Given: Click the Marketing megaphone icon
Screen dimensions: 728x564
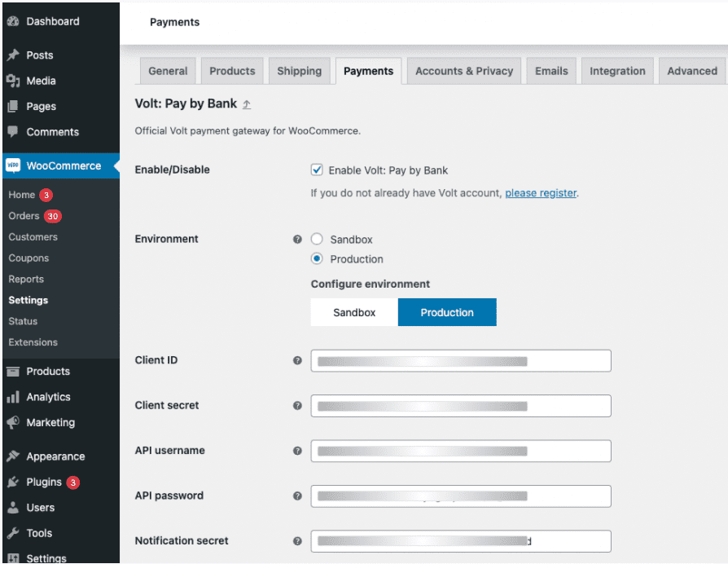Looking at the screenshot, I should tap(13, 422).
